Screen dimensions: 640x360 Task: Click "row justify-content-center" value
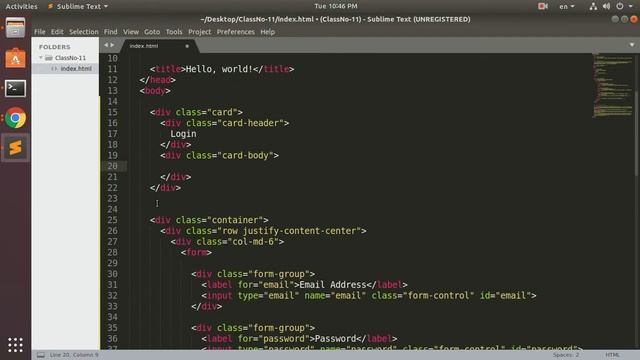tap(289, 231)
